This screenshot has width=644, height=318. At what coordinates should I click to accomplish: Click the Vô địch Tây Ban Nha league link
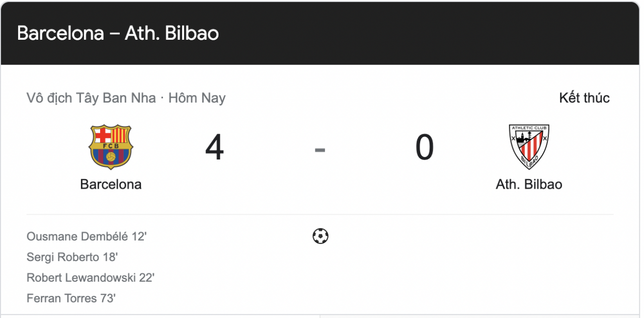(90, 98)
